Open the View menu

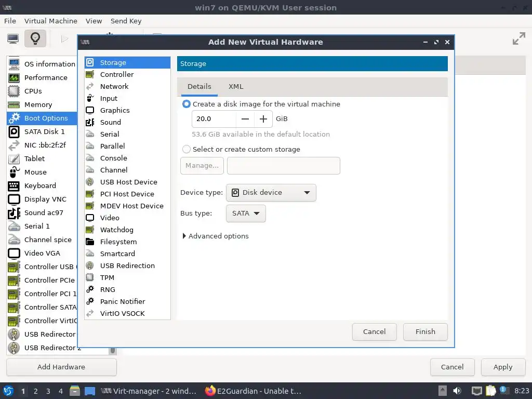[94, 21]
